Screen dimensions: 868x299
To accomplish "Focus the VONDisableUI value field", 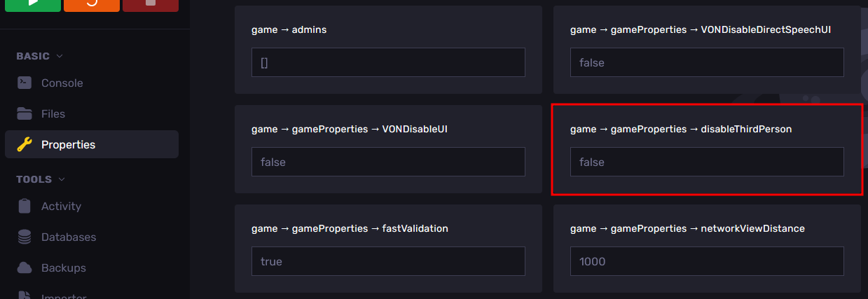I will pos(388,162).
